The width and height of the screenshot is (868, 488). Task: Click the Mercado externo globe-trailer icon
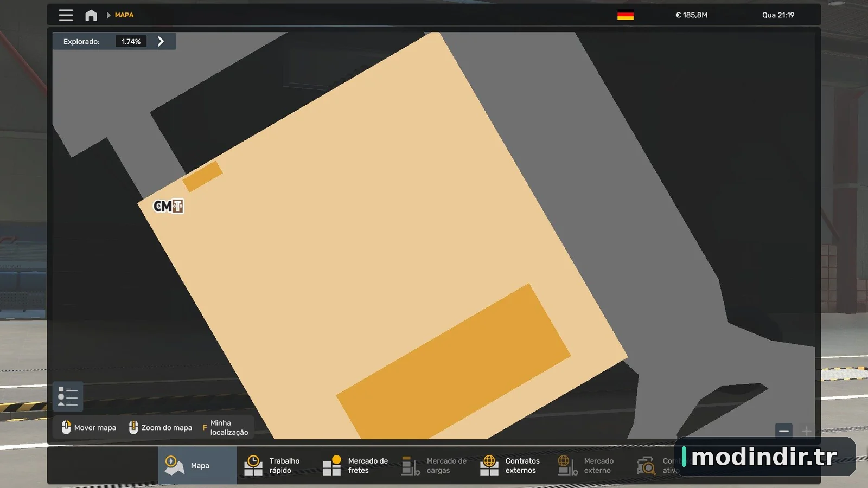click(x=567, y=465)
